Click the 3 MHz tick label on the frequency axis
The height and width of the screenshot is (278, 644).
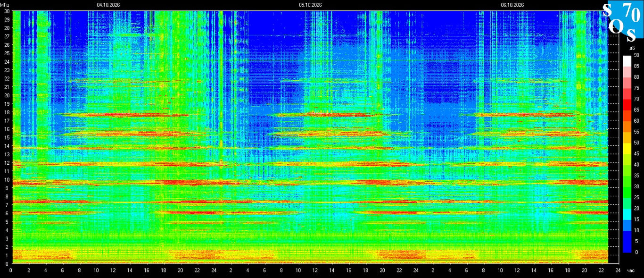tap(8, 238)
